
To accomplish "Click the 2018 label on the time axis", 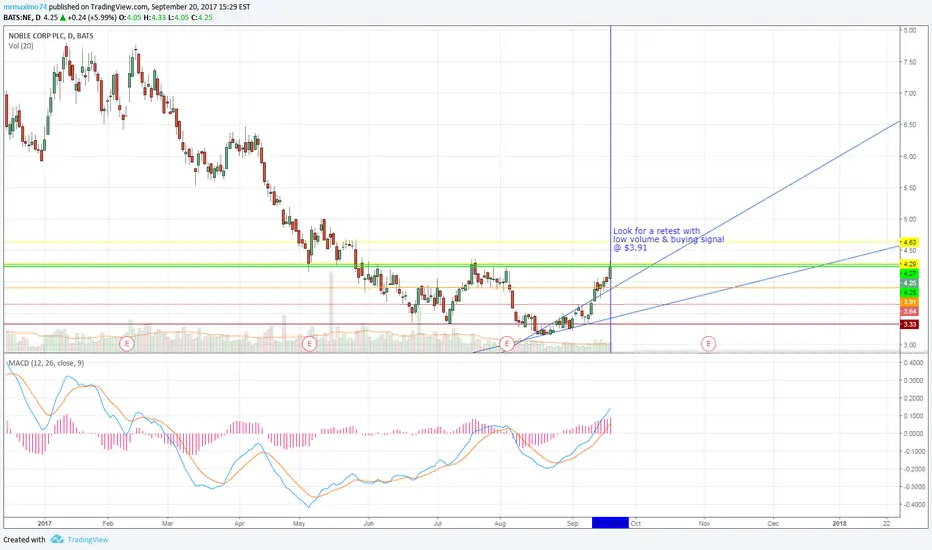I will 839,524.
